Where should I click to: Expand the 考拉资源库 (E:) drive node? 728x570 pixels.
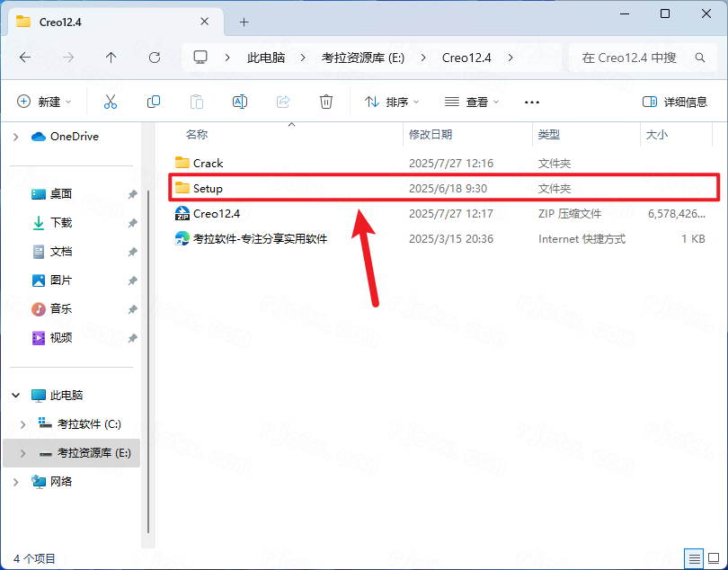[x=22, y=453]
